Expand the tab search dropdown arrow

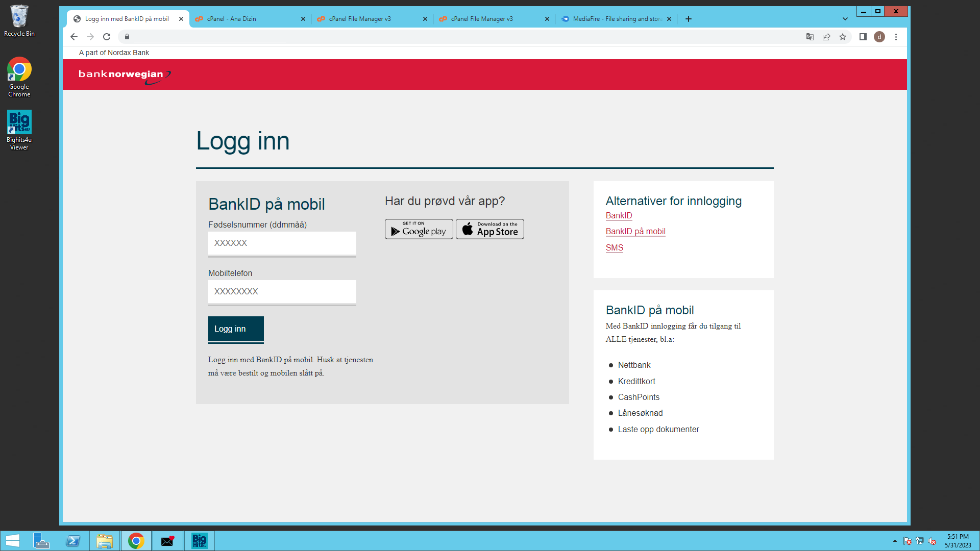(845, 19)
